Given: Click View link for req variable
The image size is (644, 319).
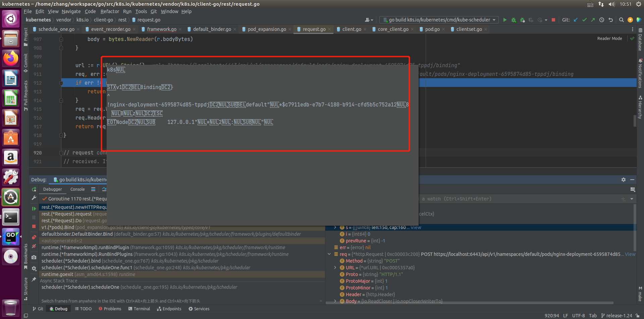Looking at the screenshot, I should 630,254.
